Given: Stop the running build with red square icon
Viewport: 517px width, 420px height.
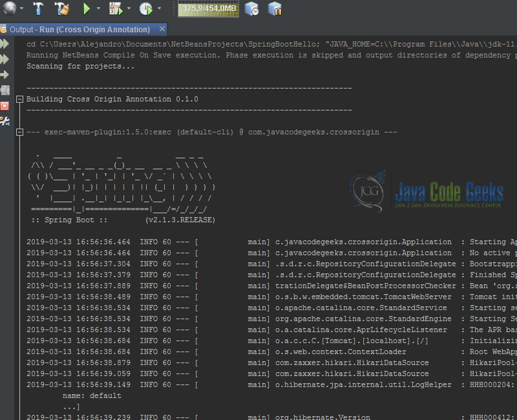Looking at the screenshot, I should click(x=6, y=105).
